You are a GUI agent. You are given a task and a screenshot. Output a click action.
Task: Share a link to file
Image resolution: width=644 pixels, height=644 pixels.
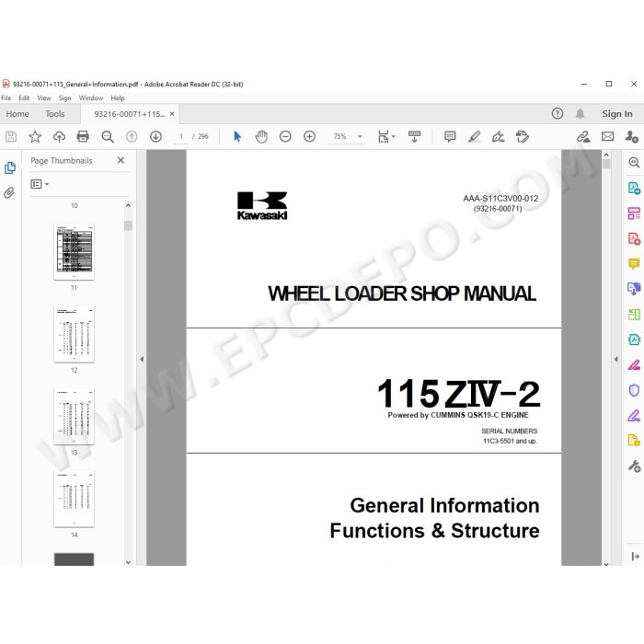[583, 136]
